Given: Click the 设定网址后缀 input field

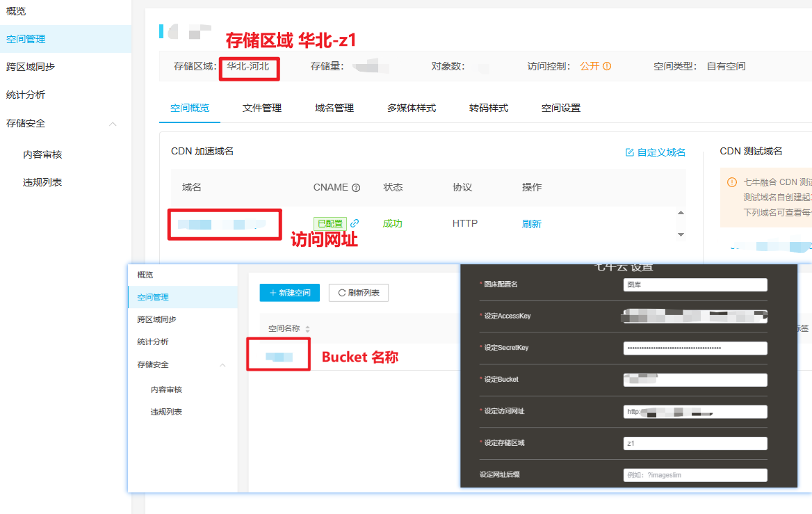Looking at the screenshot, I should [695, 475].
